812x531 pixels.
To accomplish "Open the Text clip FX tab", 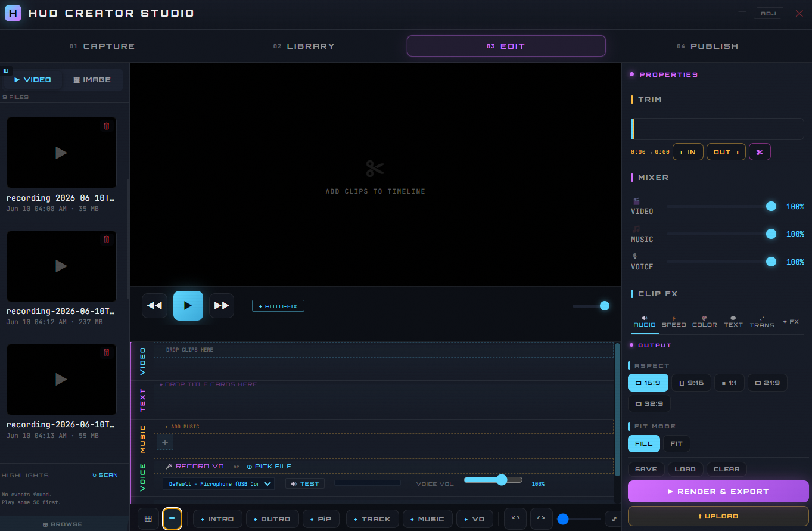I will coord(733,322).
